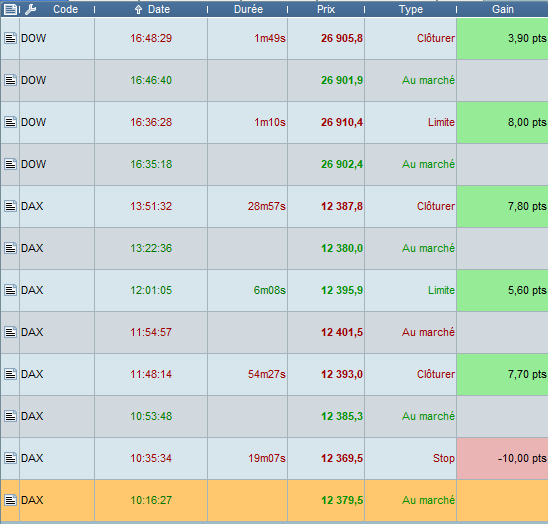The height and width of the screenshot is (524, 548).
Task: Click duration 6m08s
Action: pyautogui.click(x=269, y=290)
